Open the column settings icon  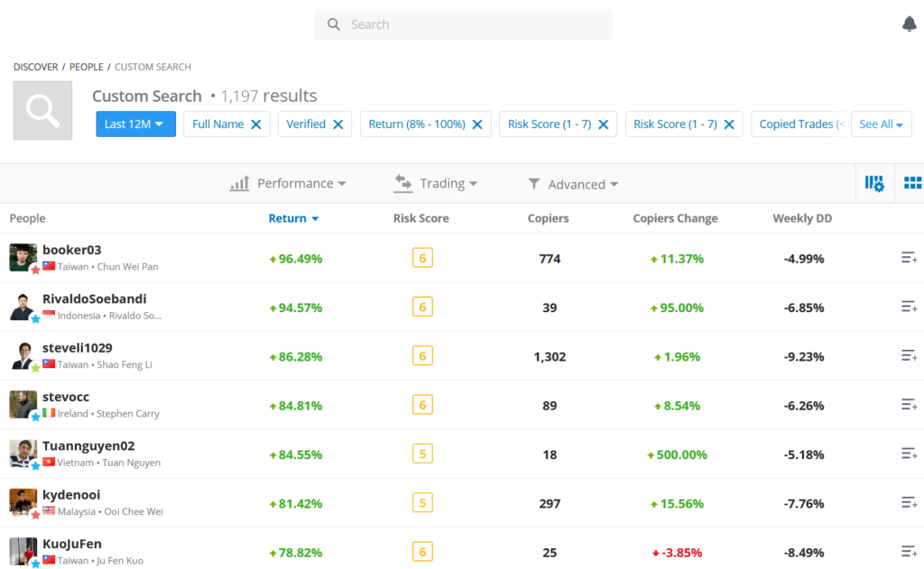pos(873,183)
